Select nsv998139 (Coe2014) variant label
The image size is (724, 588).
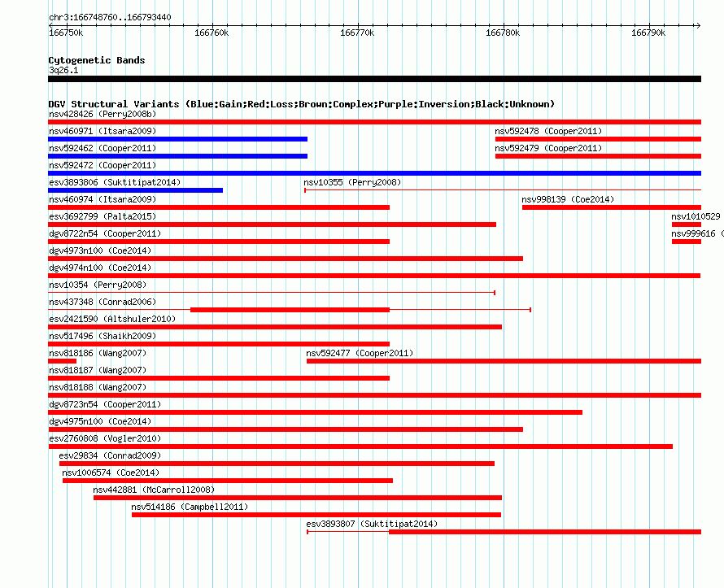point(568,199)
